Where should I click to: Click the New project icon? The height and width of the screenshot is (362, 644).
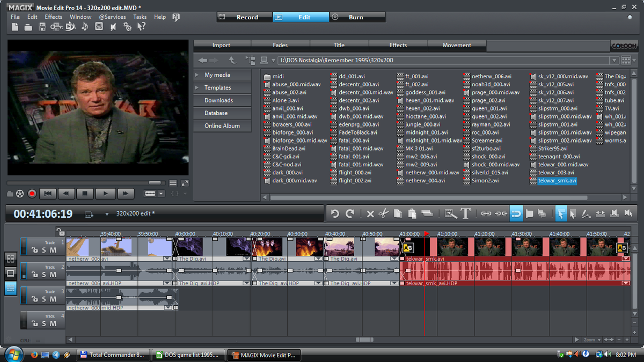tap(14, 27)
